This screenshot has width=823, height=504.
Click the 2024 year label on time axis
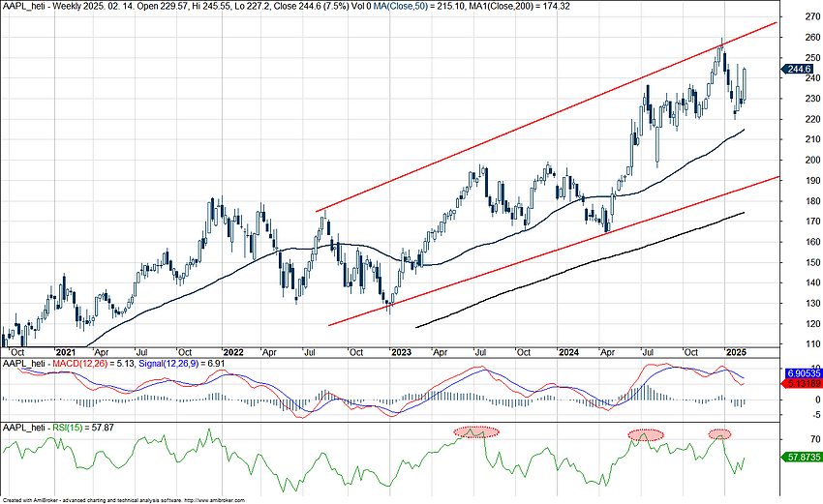point(569,352)
